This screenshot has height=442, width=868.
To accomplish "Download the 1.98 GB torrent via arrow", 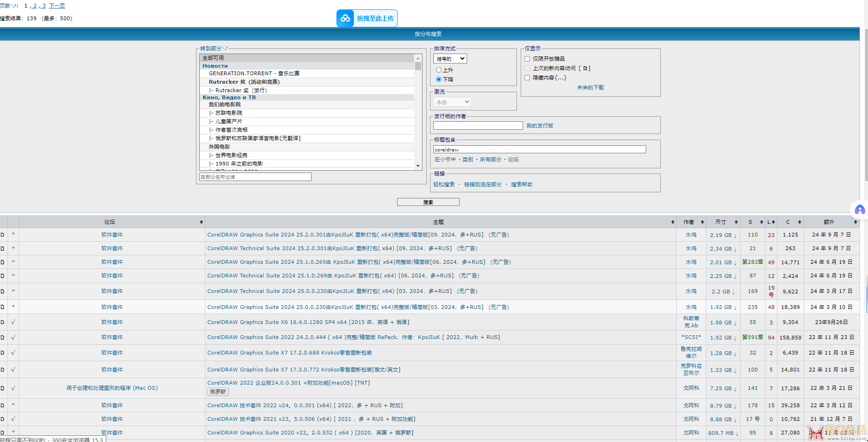I will pos(735,323).
